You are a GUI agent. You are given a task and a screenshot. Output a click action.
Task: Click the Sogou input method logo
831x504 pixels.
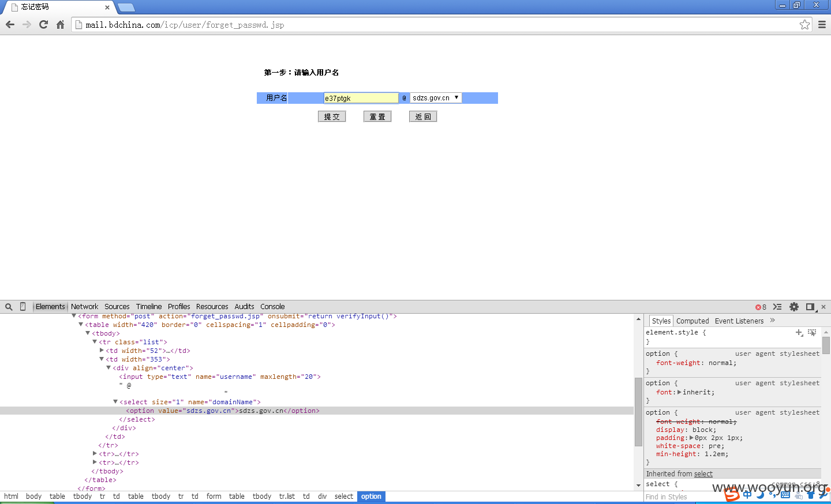pos(732,494)
